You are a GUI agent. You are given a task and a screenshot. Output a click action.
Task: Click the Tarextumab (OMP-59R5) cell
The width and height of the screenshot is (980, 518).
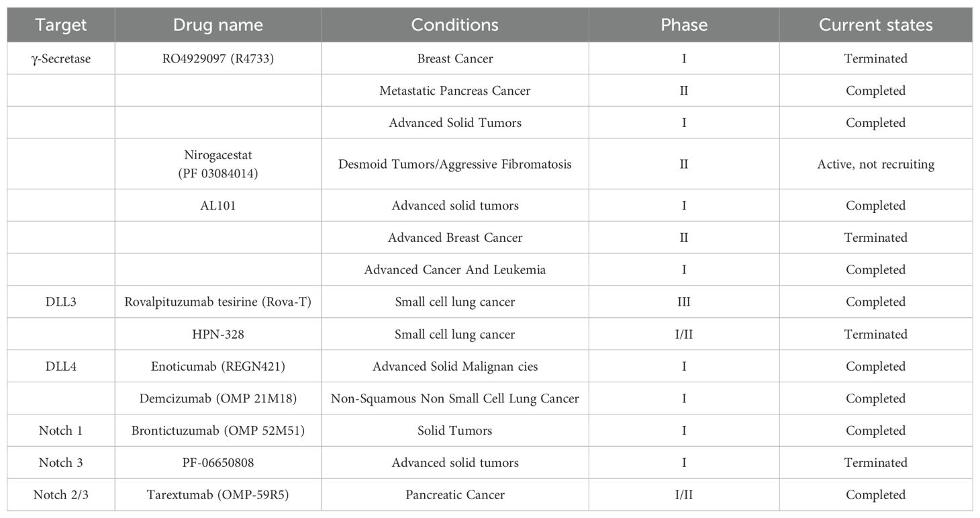(218, 495)
